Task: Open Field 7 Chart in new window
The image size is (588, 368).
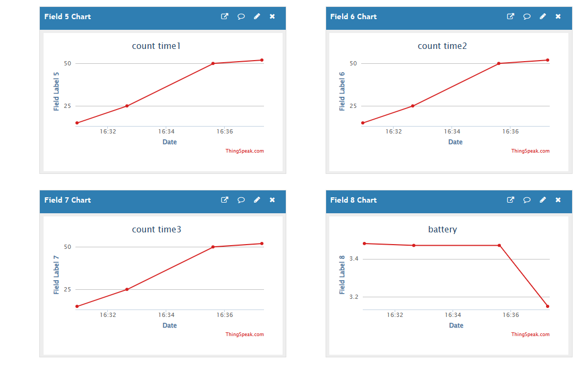Action: [225, 200]
